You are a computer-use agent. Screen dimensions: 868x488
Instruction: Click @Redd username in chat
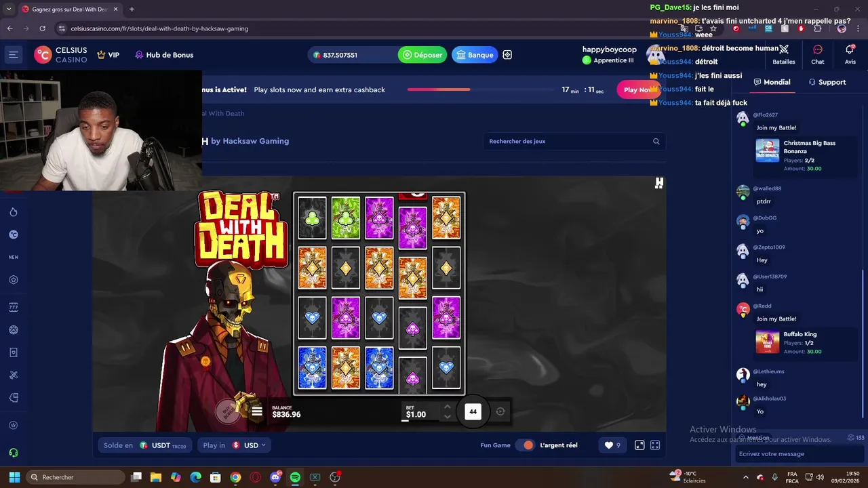pos(762,306)
